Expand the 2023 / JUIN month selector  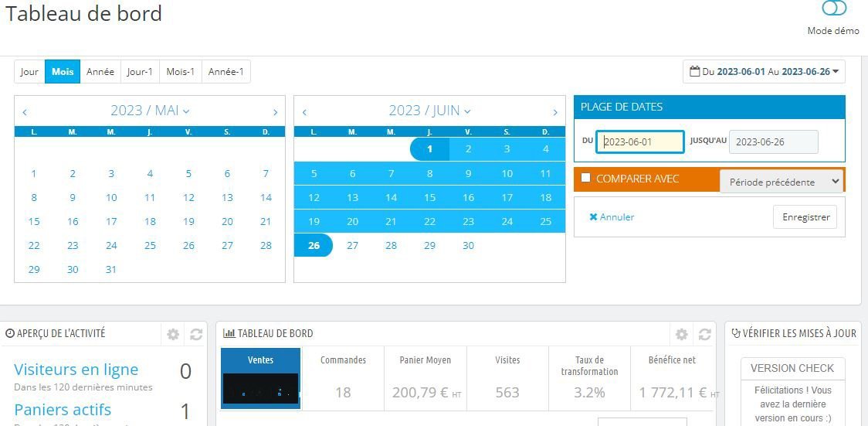click(x=429, y=111)
